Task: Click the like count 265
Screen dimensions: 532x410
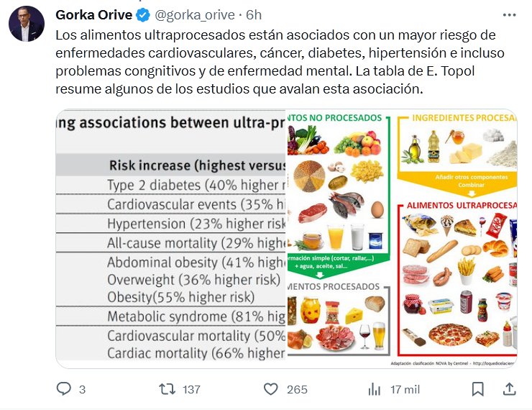Action: [x=297, y=389]
